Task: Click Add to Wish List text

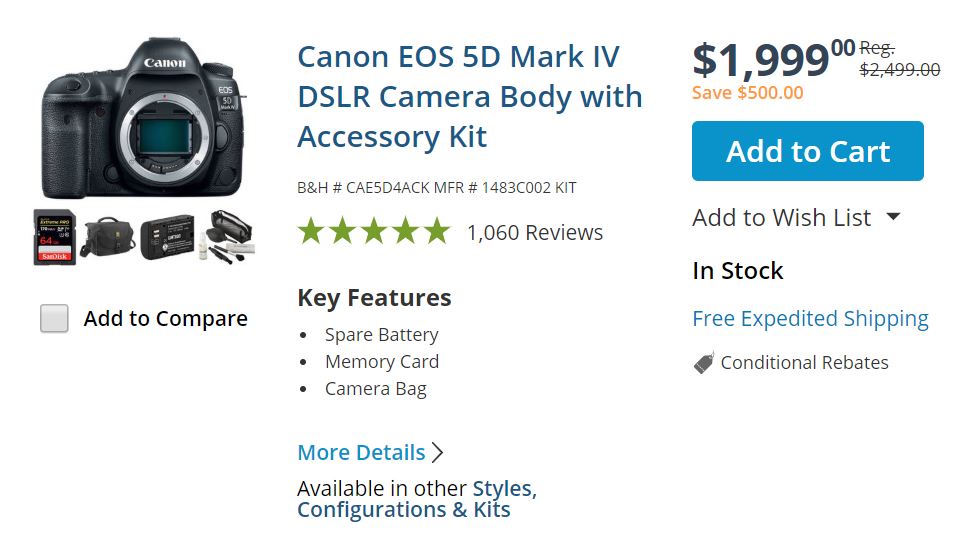Action: pos(781,217)
